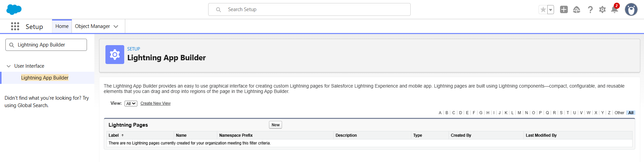644x162 pixels.
Task: Click the Create New View link
Action: [x=155, y=103]
